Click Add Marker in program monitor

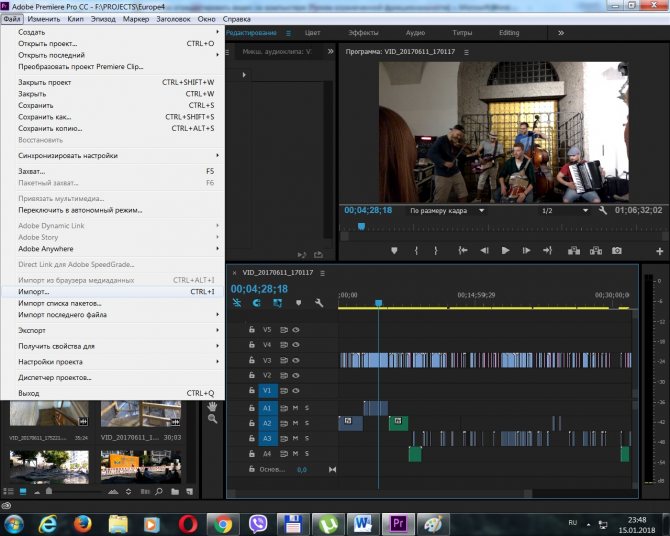pyautogui.click(x=394, y=250)
